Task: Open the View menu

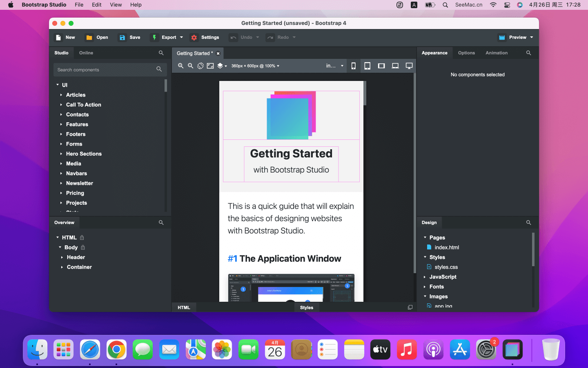Action: pyautogui.click(x=116, y=5)
